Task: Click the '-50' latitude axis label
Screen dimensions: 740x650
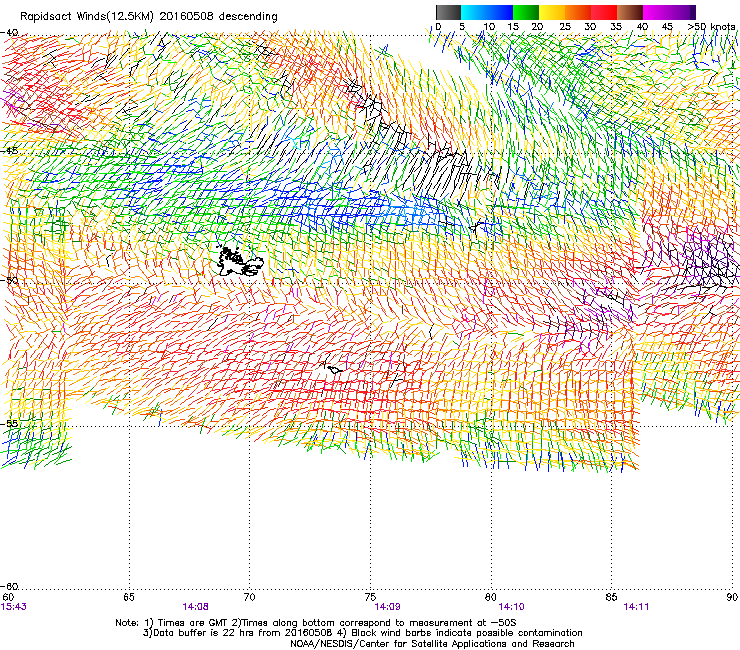Action: click(9, 280)
